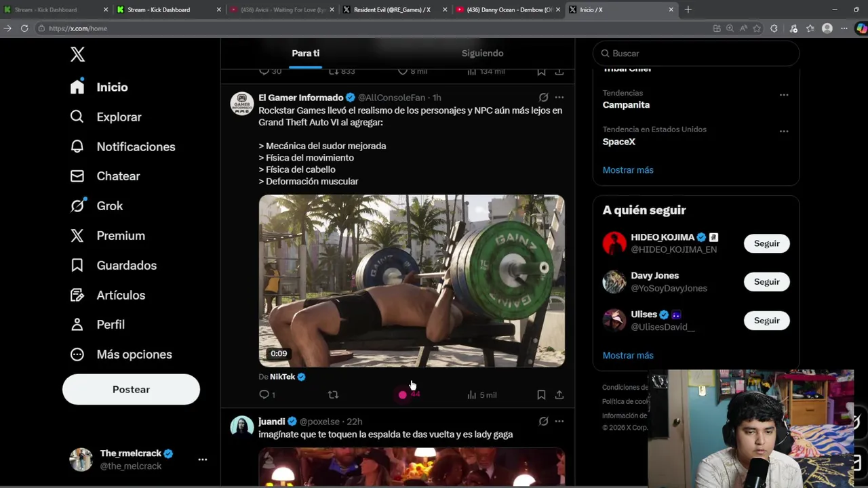Open @poxelse handle link
The height and width of the screenshot is (488, 868).
pos(319,422)
